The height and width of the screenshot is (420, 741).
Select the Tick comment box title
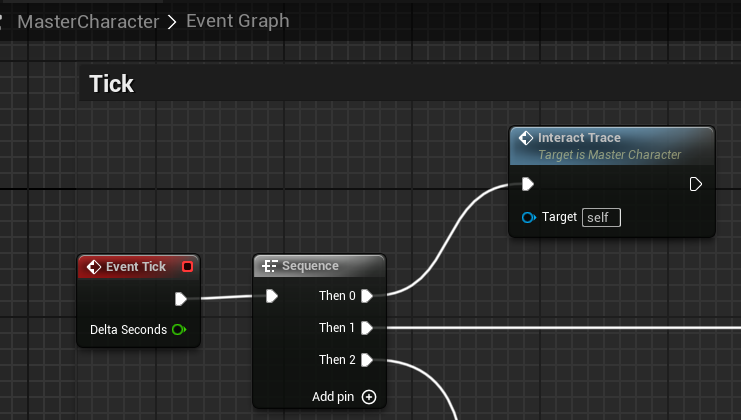(112, 84)
